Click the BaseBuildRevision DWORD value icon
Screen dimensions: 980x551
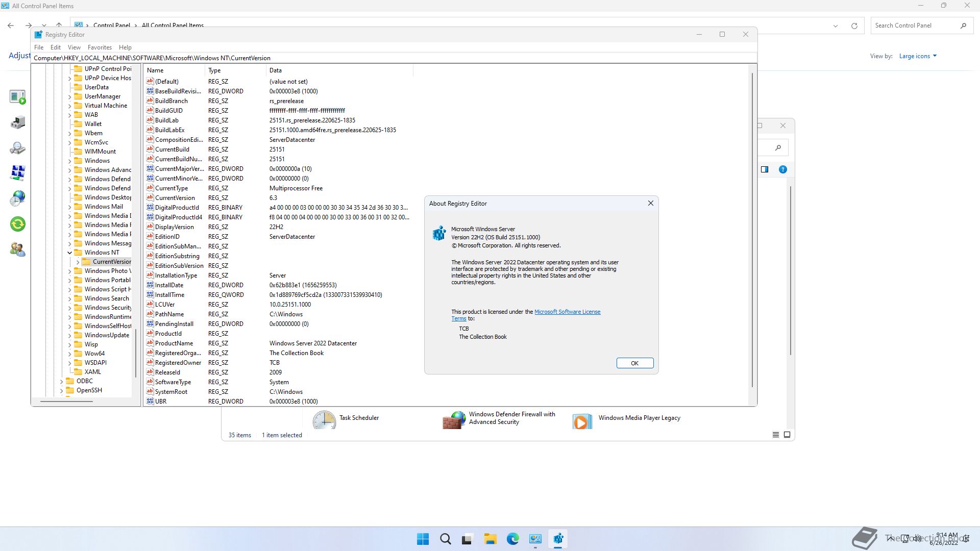click(150, 91)
